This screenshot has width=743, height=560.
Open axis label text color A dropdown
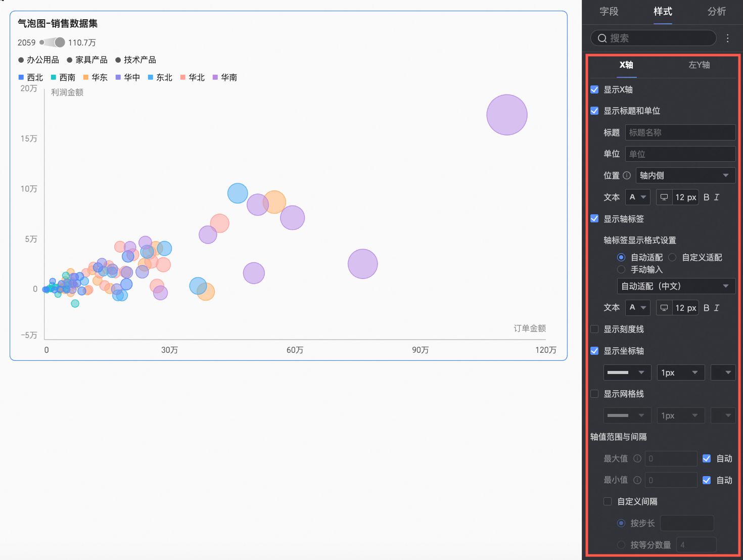[638, 308]
